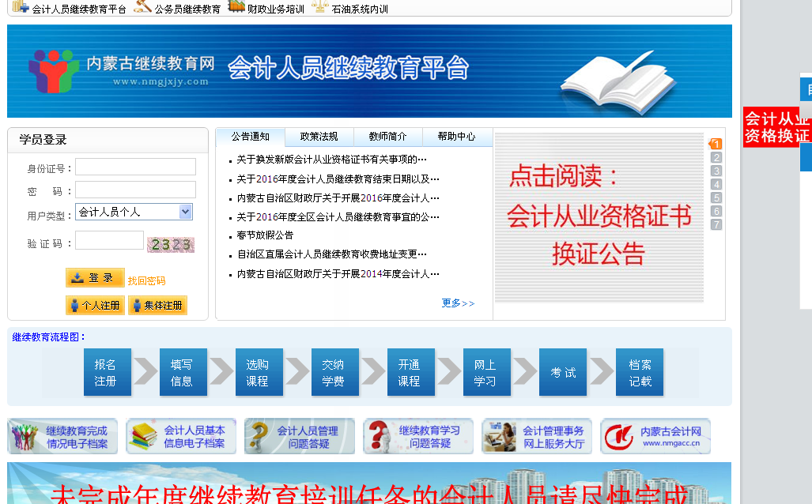Open 会计人员基本信息电子档案 banner

coord(181,437)
